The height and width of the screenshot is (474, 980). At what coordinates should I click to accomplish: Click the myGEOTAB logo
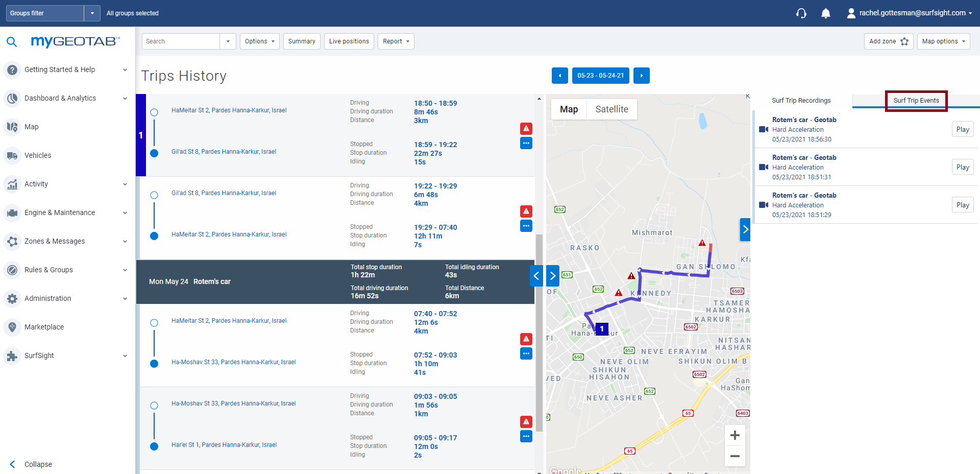[75, 41]
